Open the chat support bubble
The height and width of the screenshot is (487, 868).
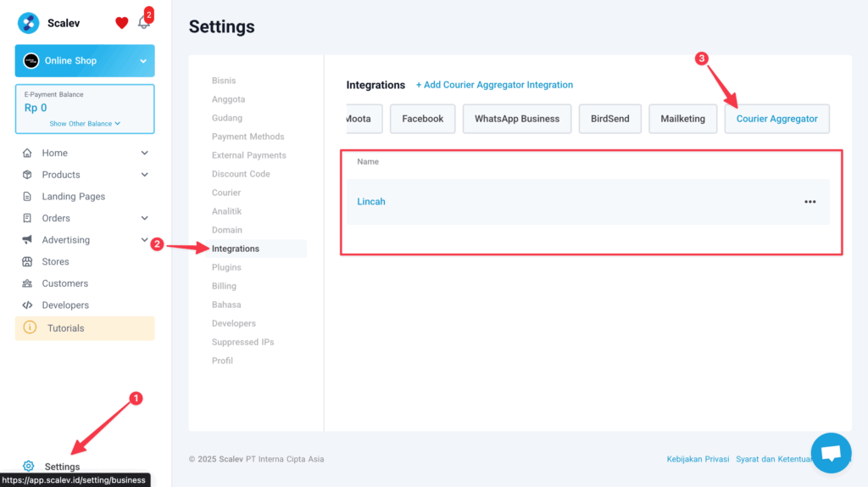coord(831,453)
